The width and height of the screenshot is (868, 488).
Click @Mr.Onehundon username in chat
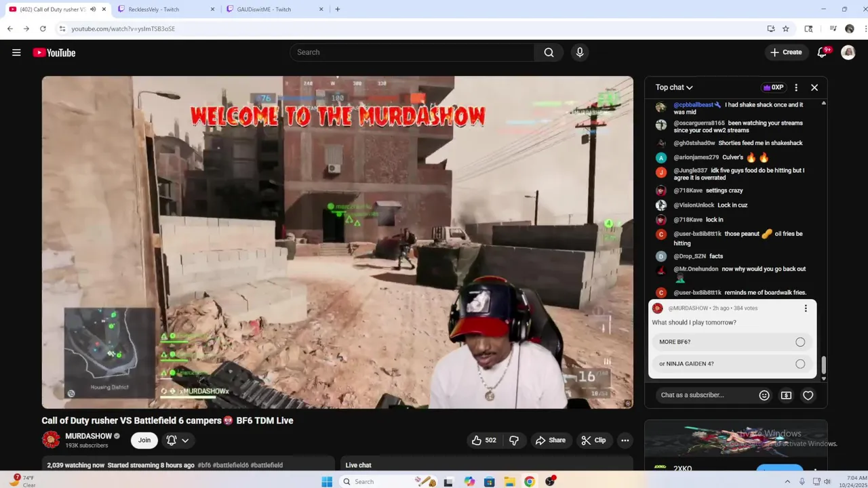(696, 269)
